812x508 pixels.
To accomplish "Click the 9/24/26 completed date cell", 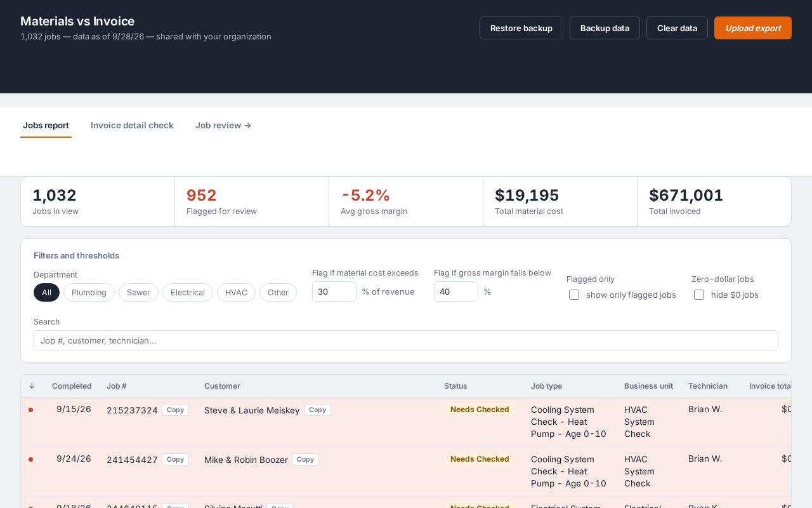I will click(74, 459).
